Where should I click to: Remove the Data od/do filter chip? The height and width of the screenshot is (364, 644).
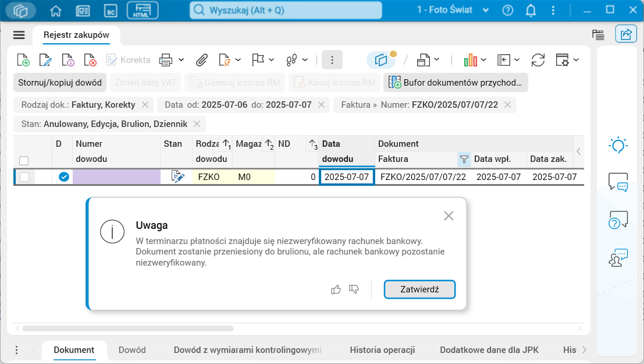pyautogui.click(x=321, y=105)
